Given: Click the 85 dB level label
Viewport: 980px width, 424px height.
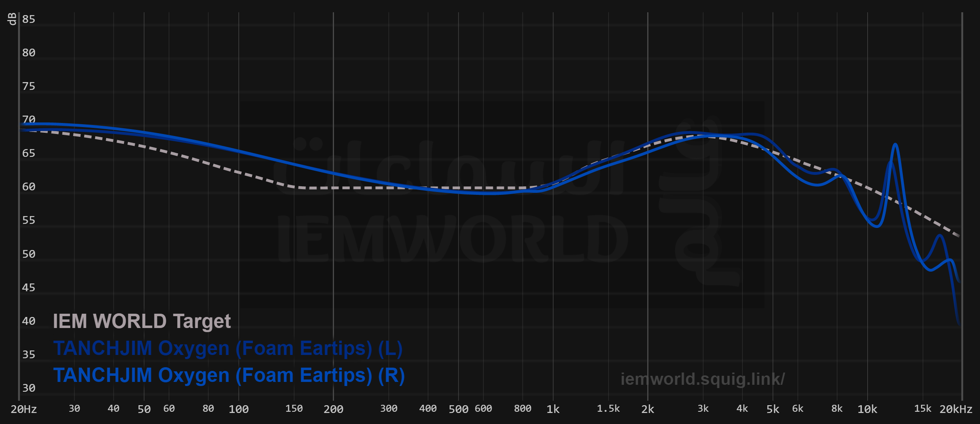Looking at the screenshot, I should 29,19.
